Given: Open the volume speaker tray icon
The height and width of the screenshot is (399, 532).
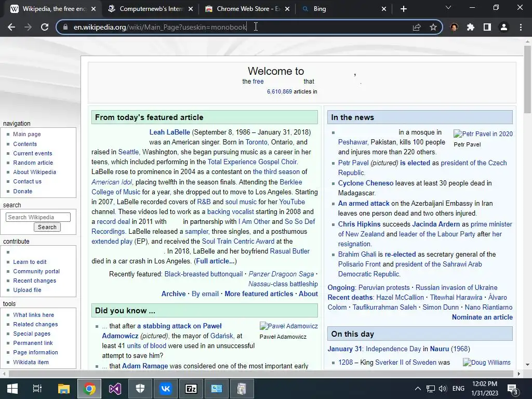Looking at the screenshot, I should click(x=443, y=389).
